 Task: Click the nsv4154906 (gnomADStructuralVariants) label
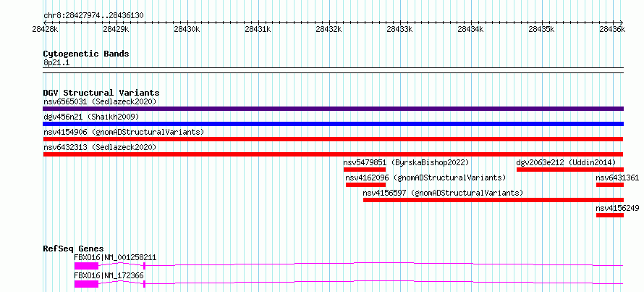tap(124, 132)
